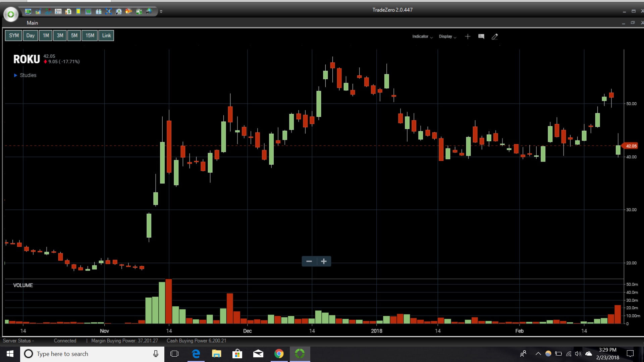This screenshot has height=362, width=644.
Task: Open the volume speaker tray icon
Action: [x=578, y=354]
